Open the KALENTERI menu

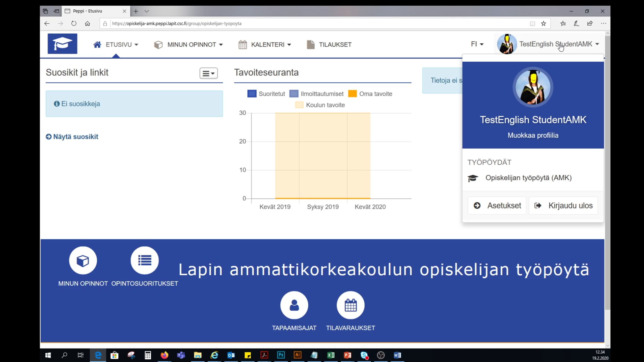265,45
